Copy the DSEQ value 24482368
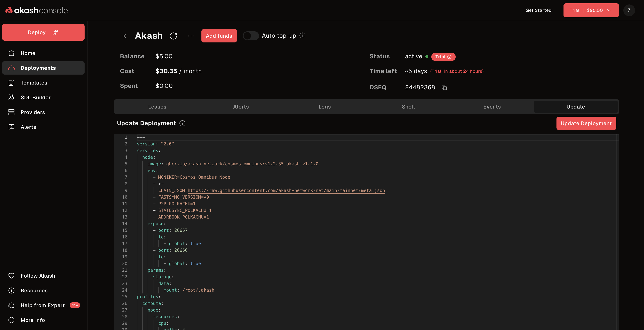The width and height of the screenshot is (644, 330). [x=444, y=87]
